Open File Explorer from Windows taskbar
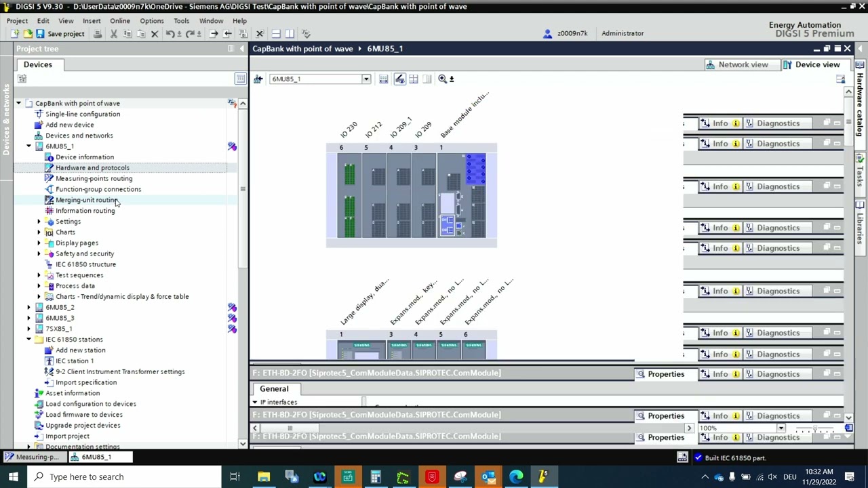This screenshot has height=488, width=868. pyautogui.click(x=264, y=477)
